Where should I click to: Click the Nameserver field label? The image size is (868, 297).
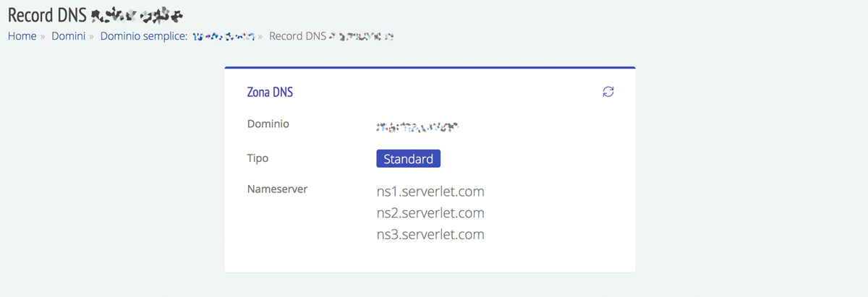[x=277, y=189]
